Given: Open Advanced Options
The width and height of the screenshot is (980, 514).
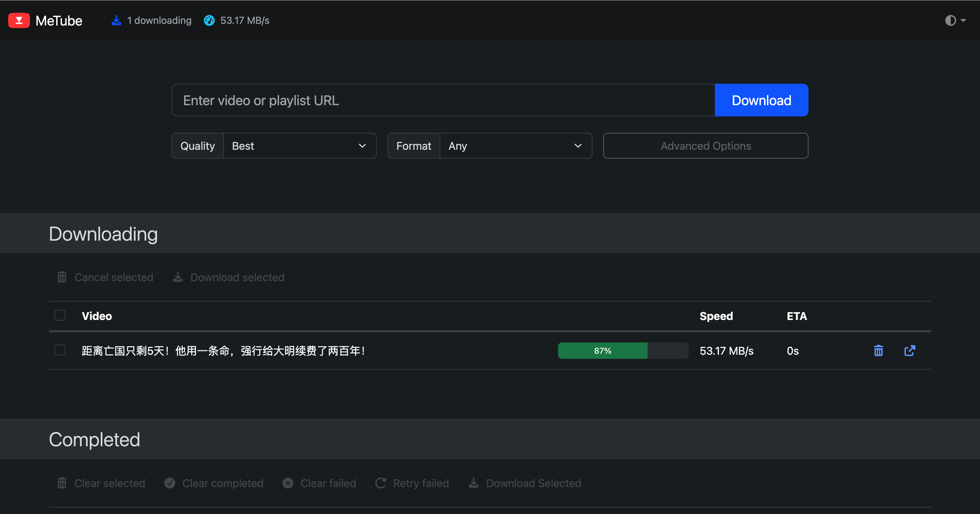Looking at the screenshot, I should click(x=705, y=146).
